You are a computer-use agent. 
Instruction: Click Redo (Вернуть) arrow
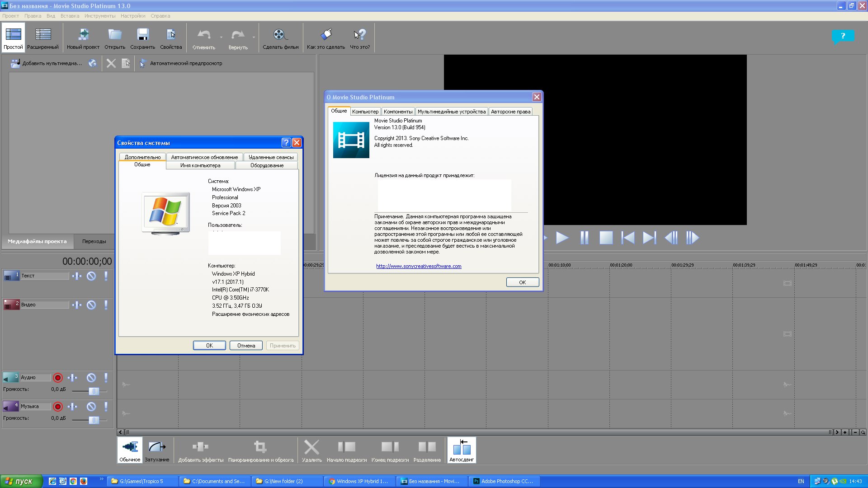pyautogui.click(x=238, y=38)
